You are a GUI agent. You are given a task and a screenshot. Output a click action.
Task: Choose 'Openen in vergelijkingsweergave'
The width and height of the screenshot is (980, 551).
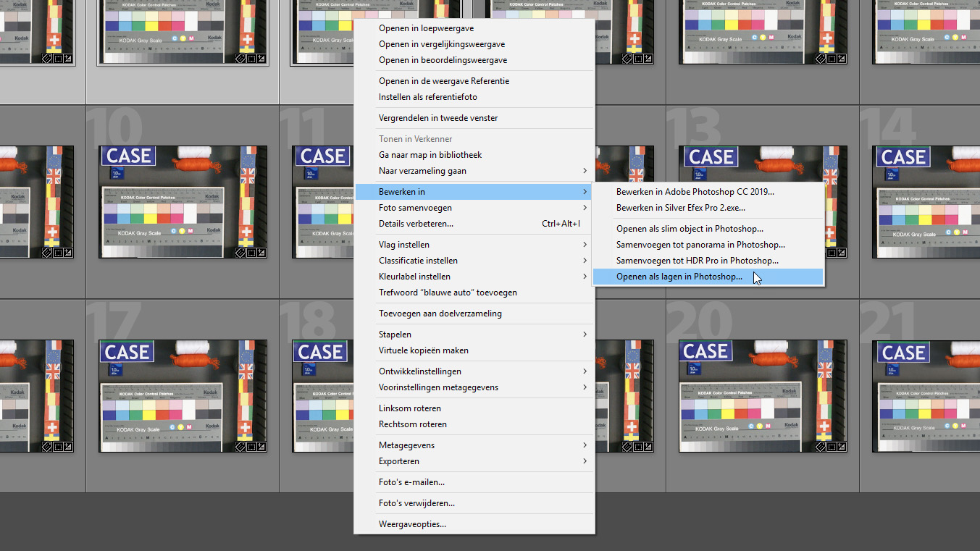(x=474, y=44)
